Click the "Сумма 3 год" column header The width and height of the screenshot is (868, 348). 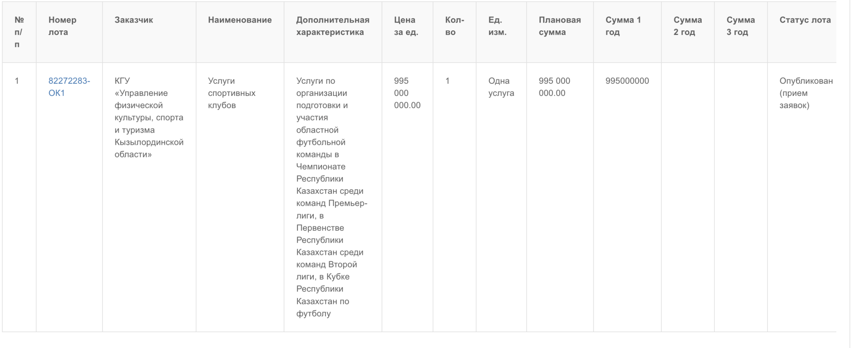[x=740, y=26]
